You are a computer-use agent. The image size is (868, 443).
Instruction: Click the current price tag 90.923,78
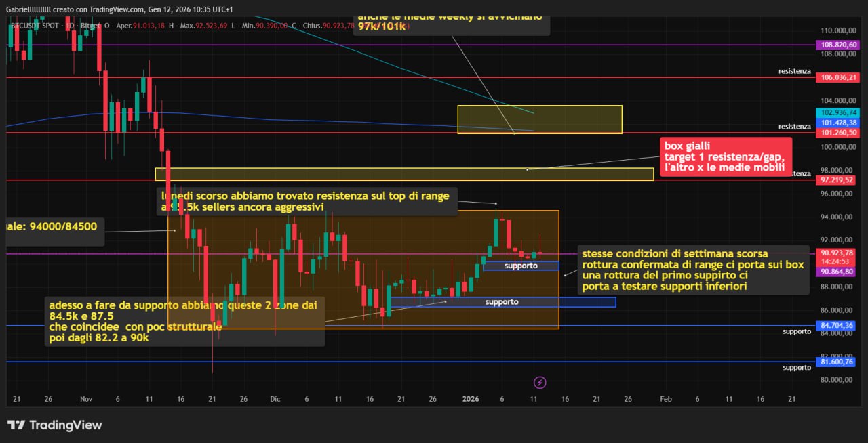[837, 253]
